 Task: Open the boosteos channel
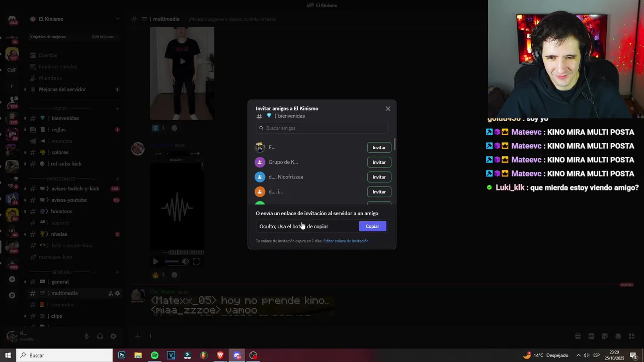pos(74,212)
